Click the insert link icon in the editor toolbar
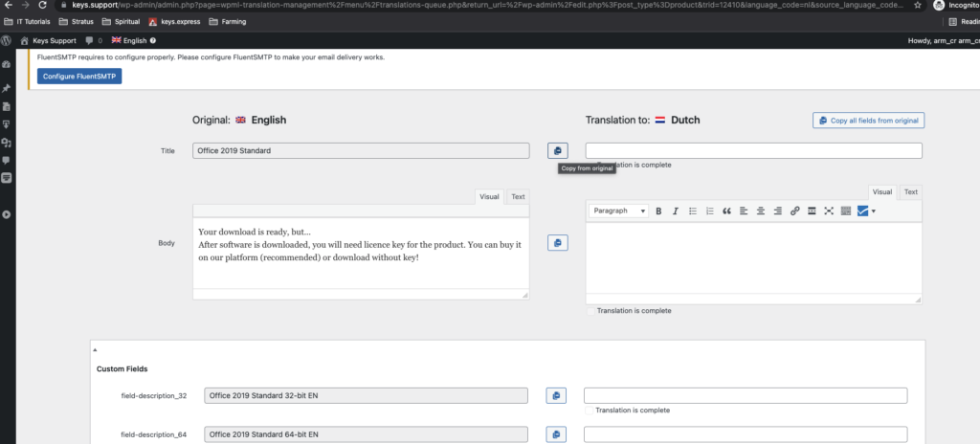 (795, 211)
